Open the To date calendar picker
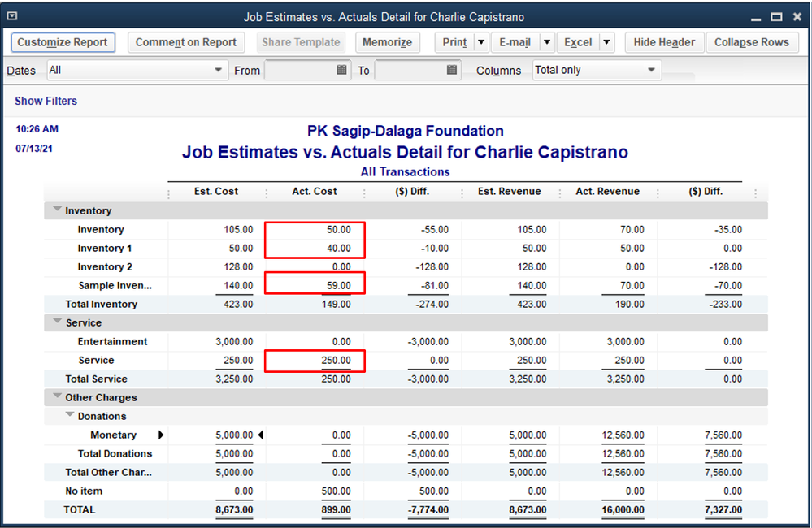812x528 pixels. [x=452, y=70]
